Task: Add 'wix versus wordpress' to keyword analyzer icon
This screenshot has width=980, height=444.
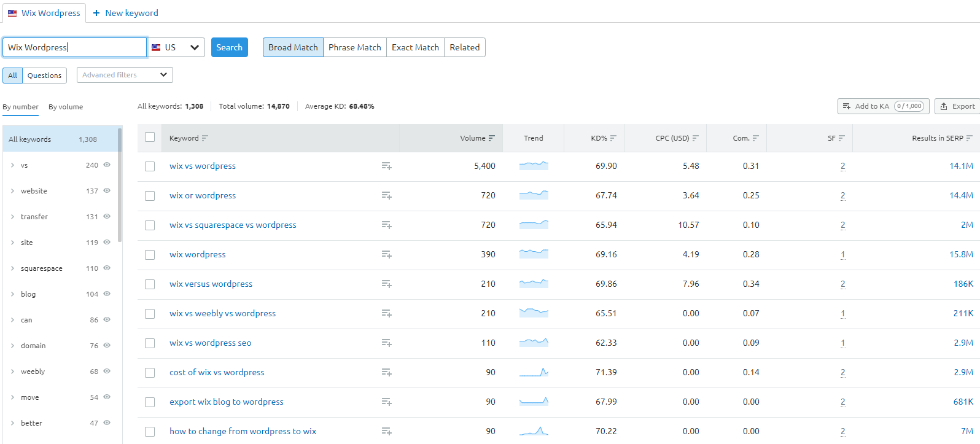Action: (386, 284)
